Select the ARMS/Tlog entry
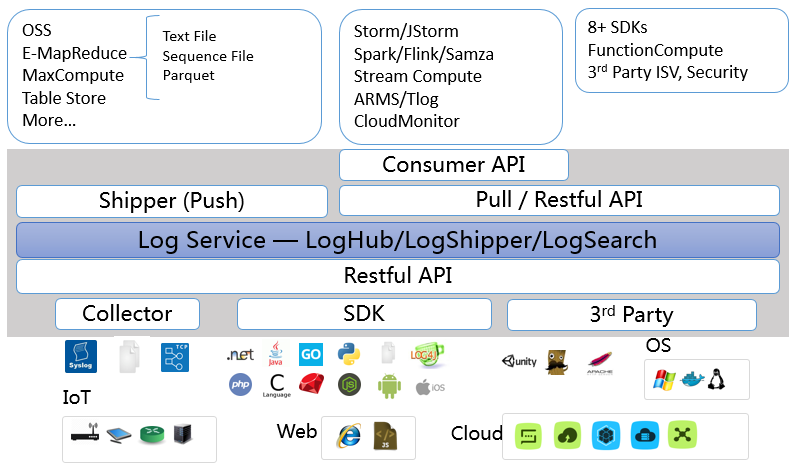 click(396, 99)
